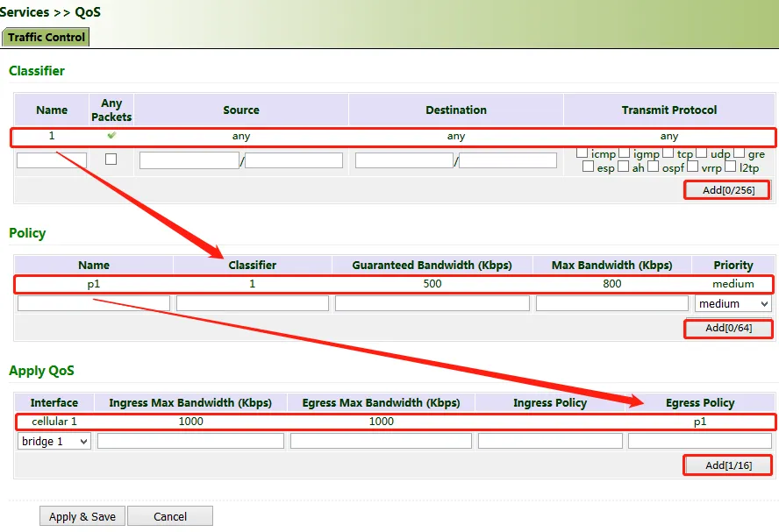Check the tcp protocol box
The image size is (779, 532).
click(668, 153)
